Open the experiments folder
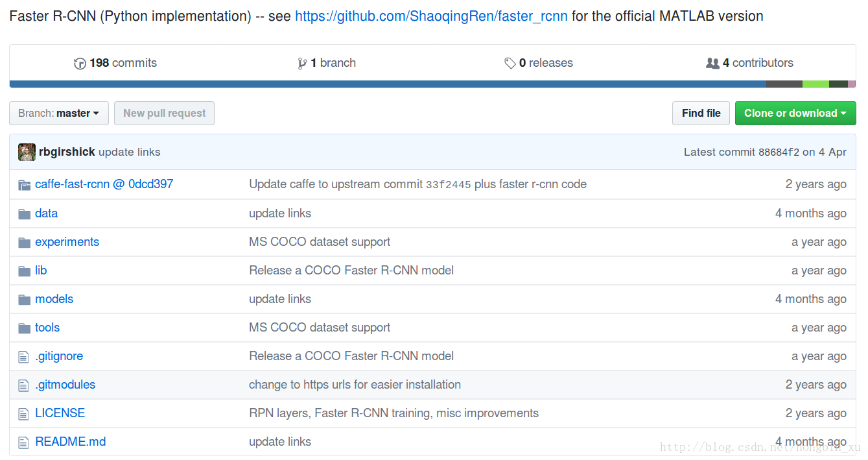The height and width of the screenshot is (460, 868). (x=67, y=241)
